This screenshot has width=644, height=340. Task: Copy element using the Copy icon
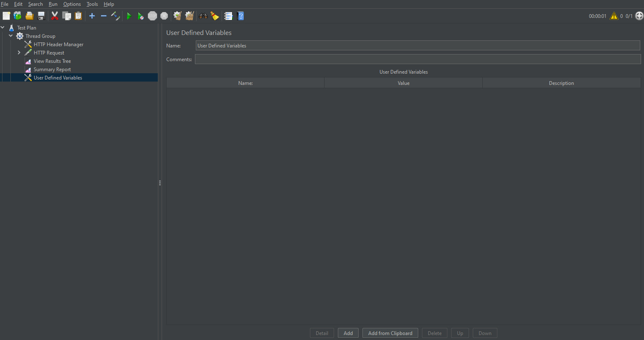[67, 16]
